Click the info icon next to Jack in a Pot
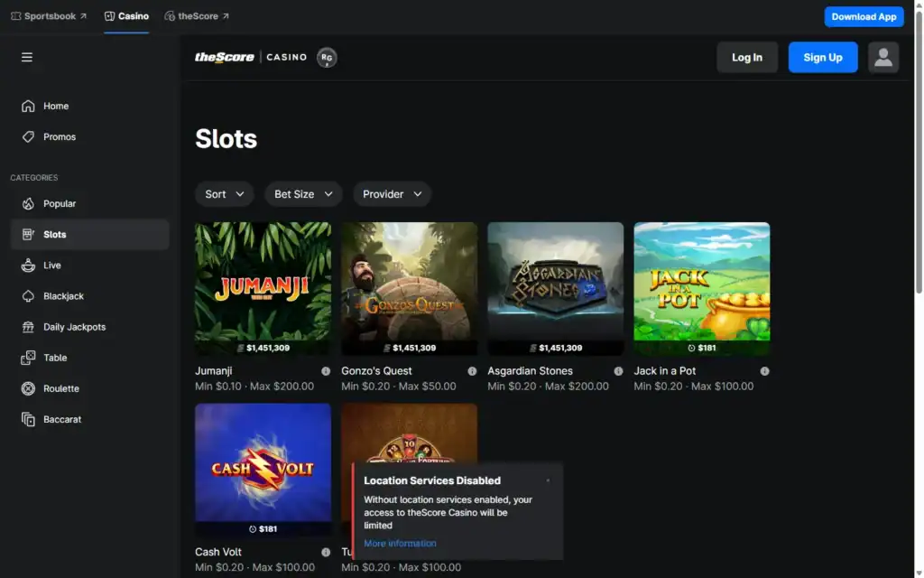The height and width of the screenshot is (578, 924). tap(764, 371)
